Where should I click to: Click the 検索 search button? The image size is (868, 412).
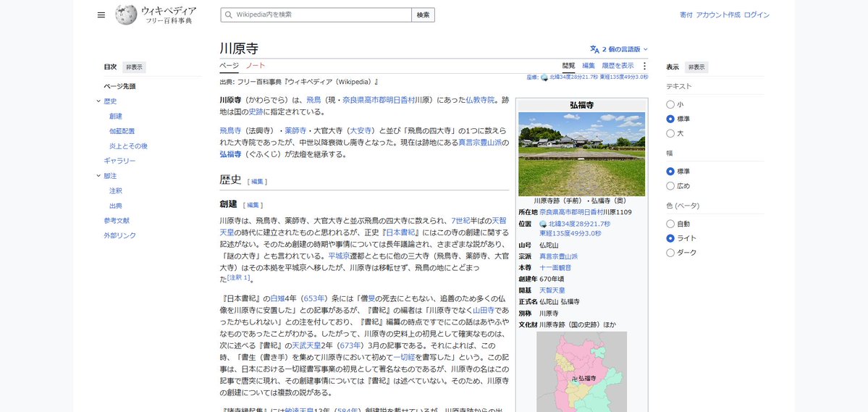(423, 15)
